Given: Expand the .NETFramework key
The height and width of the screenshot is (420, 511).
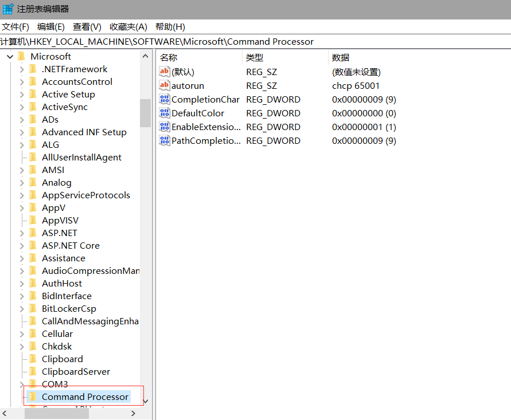Looking at the screenshot, I should 22,69.
